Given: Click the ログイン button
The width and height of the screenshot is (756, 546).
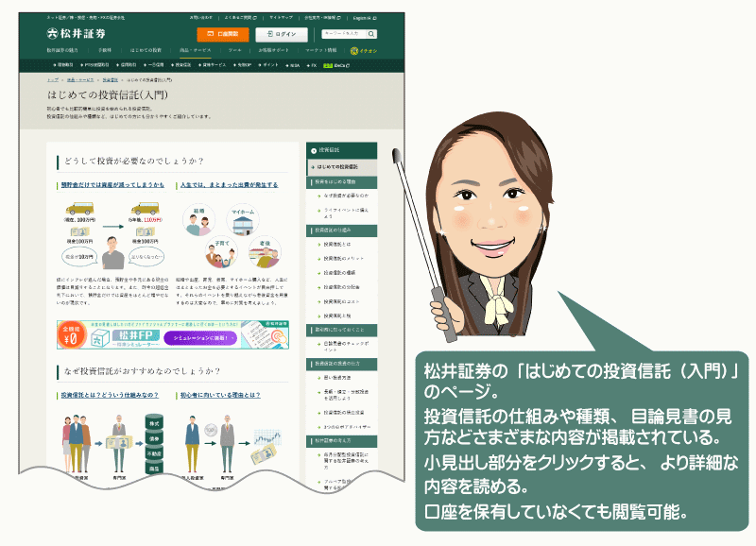Looking at the screenshot, I should click(x=282, y=34).
